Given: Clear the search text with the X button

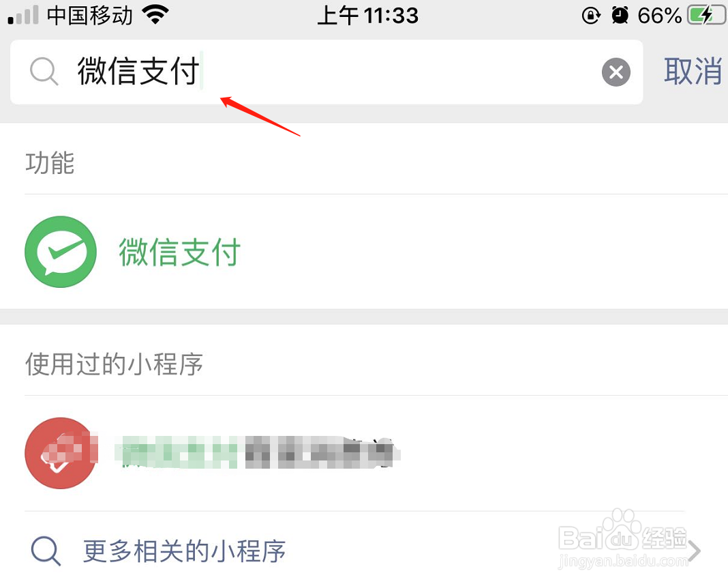Looking at the screenshot, I should pos(616,72).
